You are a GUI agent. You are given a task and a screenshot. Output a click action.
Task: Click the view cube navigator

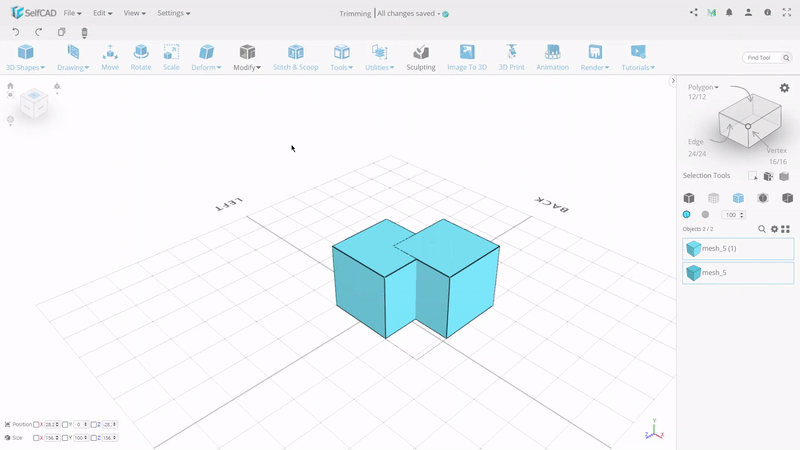34,104
